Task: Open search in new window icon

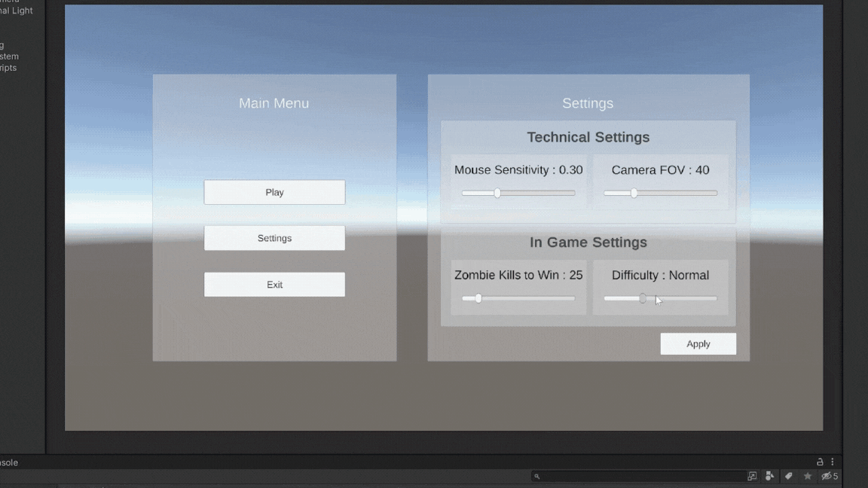Action: click(752, 476)
